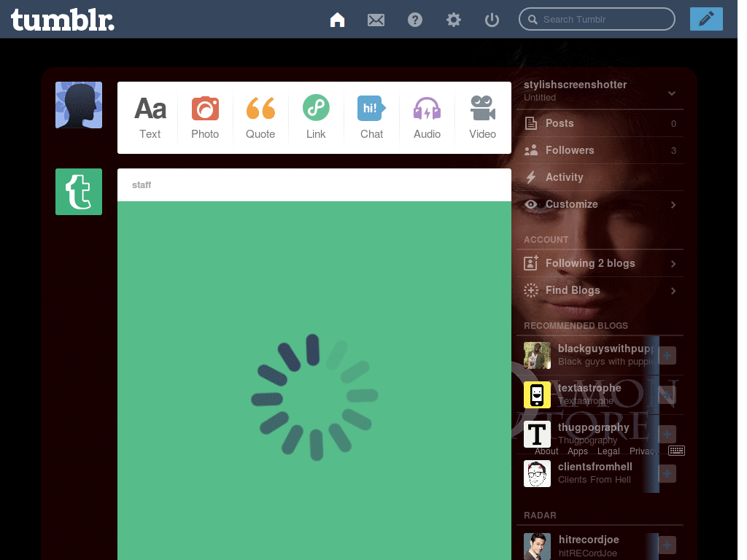Screen dimensions: 747x560
Task: Create a new Video post
Action: tap(483, 117)
